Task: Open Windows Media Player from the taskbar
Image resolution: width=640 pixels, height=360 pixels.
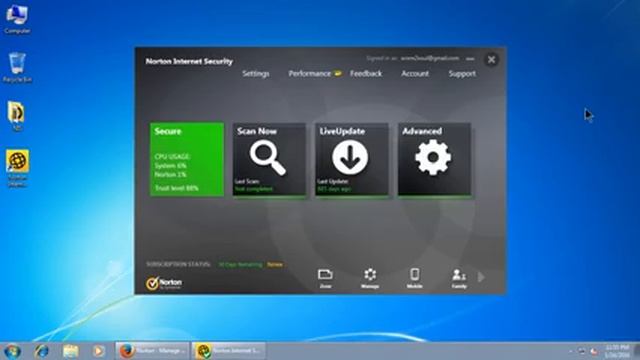Action: 98,351
